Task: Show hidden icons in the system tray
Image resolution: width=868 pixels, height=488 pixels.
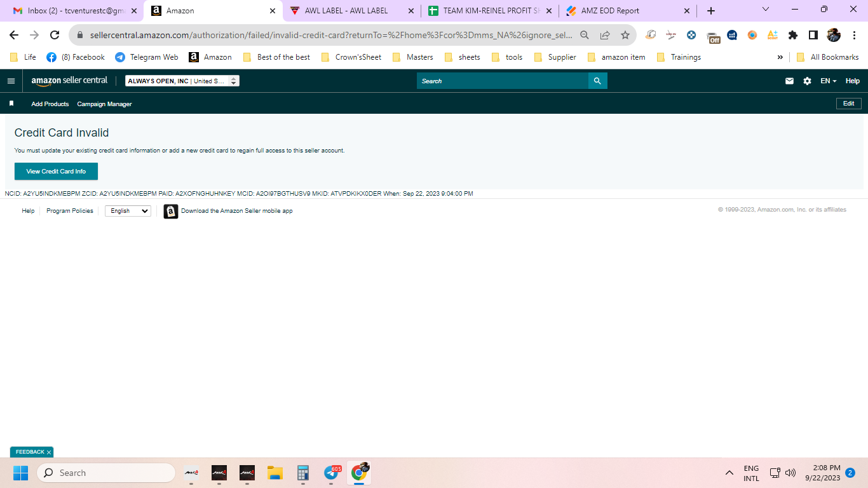Action: (729, 473)
